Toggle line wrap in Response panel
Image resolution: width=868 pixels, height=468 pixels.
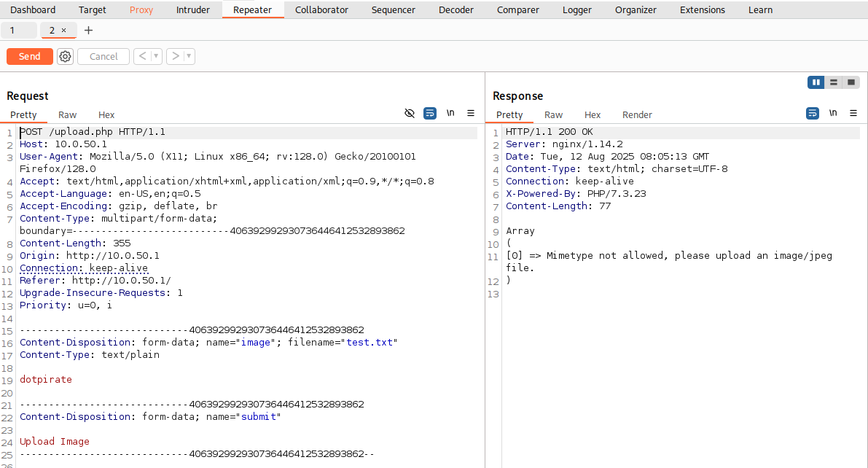coord(813,114)
